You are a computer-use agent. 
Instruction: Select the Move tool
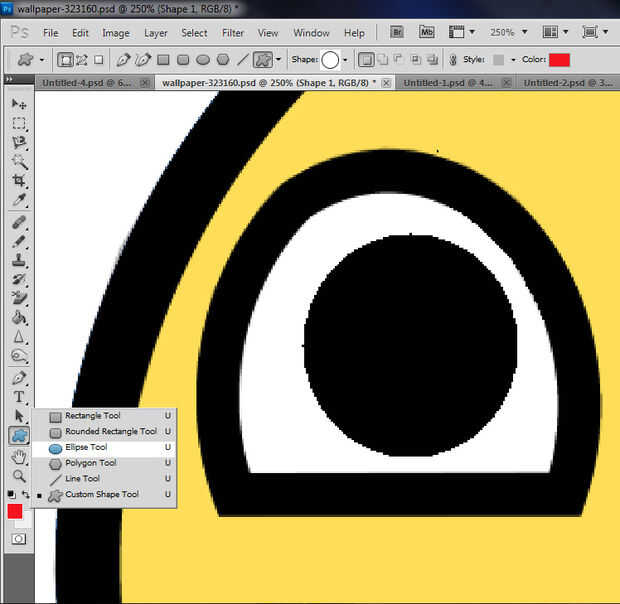(19, 104)
